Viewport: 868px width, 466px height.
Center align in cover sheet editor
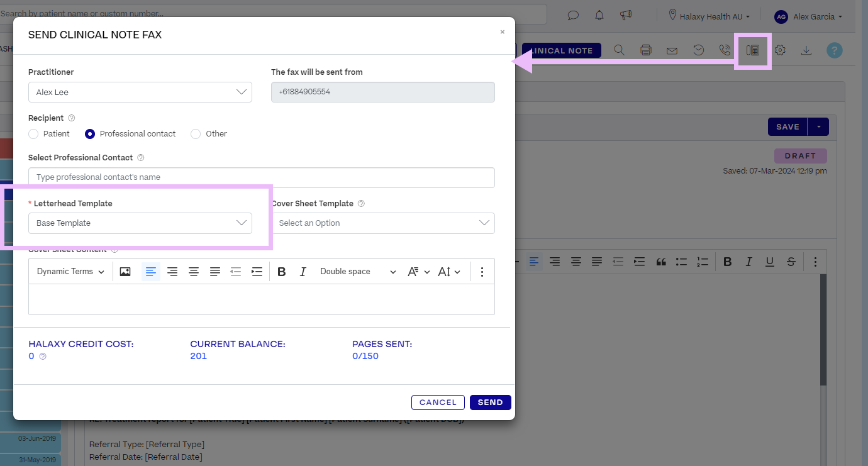pyautogui.click(x=194, y=272)
